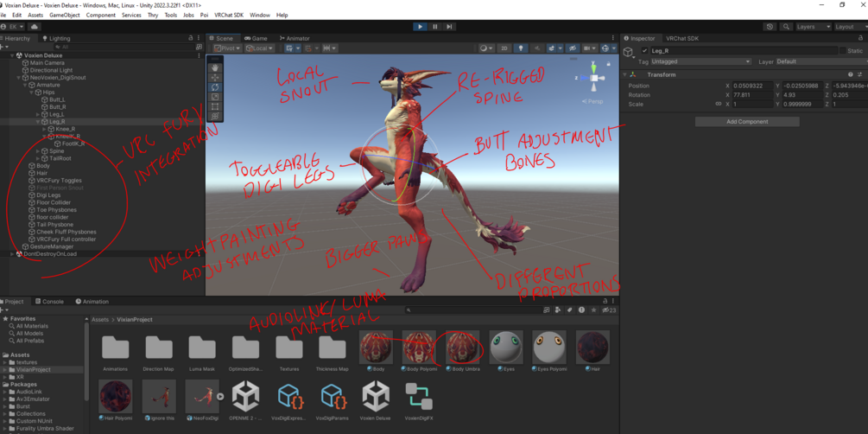Switch Local handle rotation dropdown
The height and width of the screenshot is (434, 868).
(259, 48)
